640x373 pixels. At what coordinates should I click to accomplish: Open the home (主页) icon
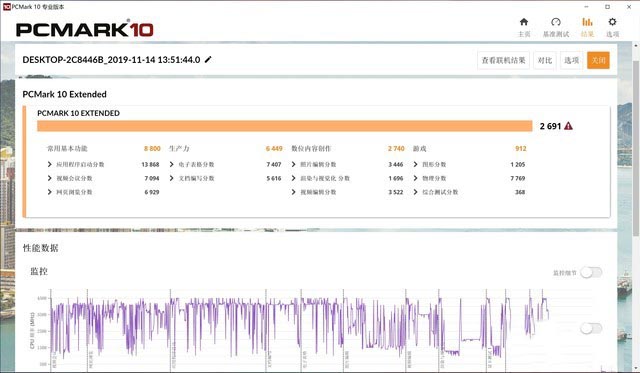(x=524, y=22)
